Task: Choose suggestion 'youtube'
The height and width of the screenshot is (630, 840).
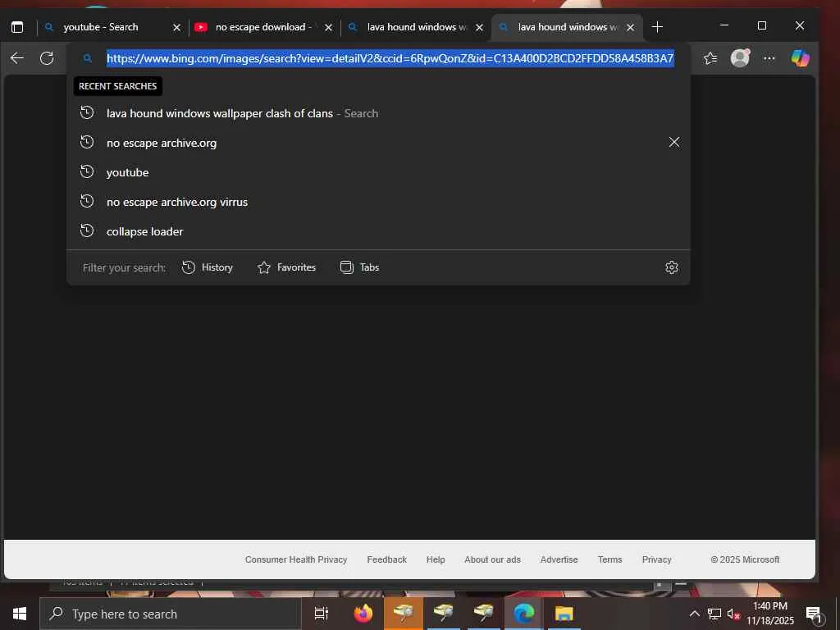Action: (x=378, y=172)
